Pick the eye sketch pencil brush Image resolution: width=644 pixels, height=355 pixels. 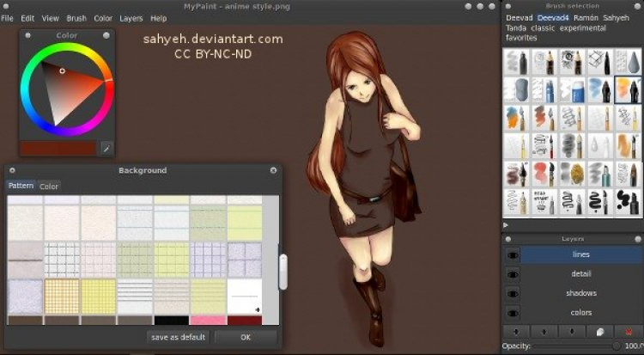click(573, 62)
